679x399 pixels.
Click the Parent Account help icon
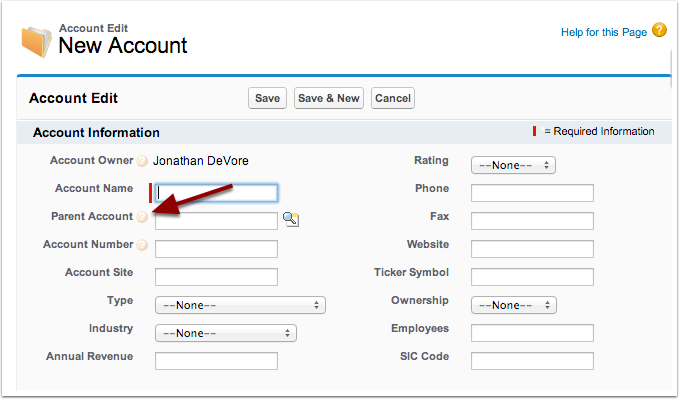tap(142, 217)
